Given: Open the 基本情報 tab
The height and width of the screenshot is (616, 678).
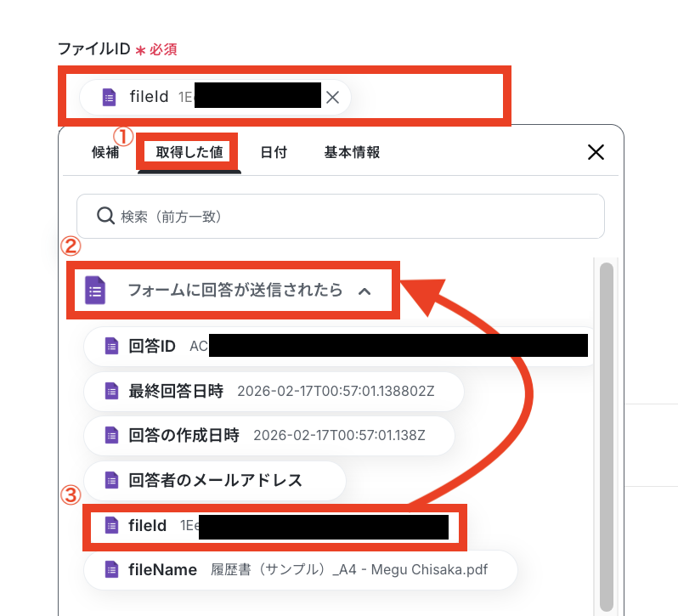Looking at the screenshot, I should (x=352, y=152).
